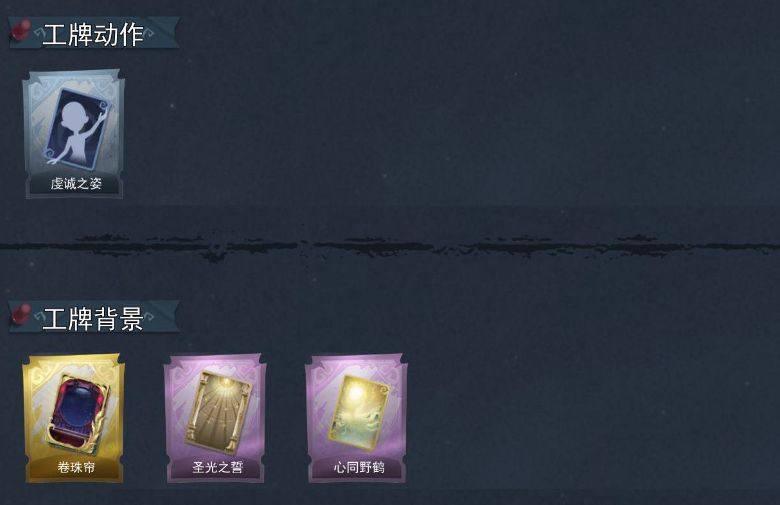Click the swirl ornament before 工牌背景 text
This screenshot has width=780, height=505.
39,316
